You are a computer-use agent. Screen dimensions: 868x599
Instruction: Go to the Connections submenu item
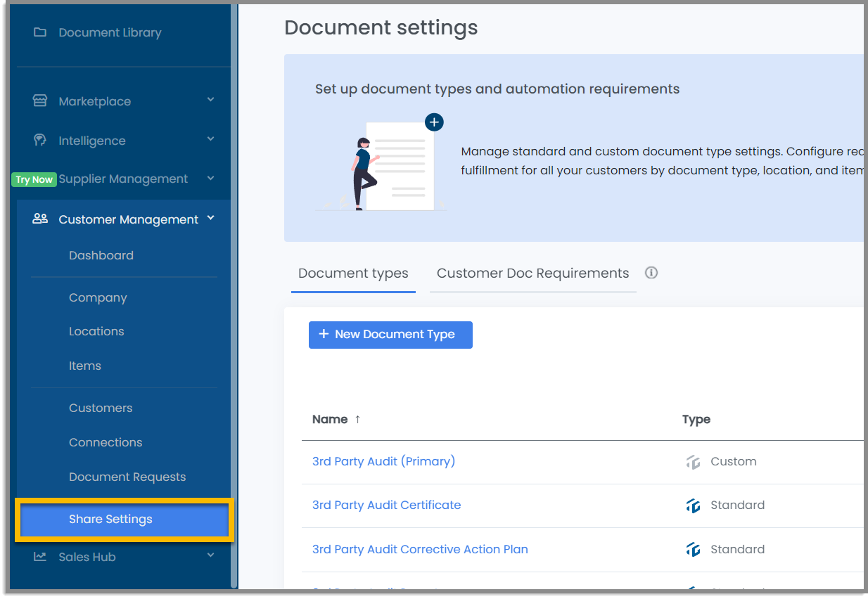tap(106, 442)
